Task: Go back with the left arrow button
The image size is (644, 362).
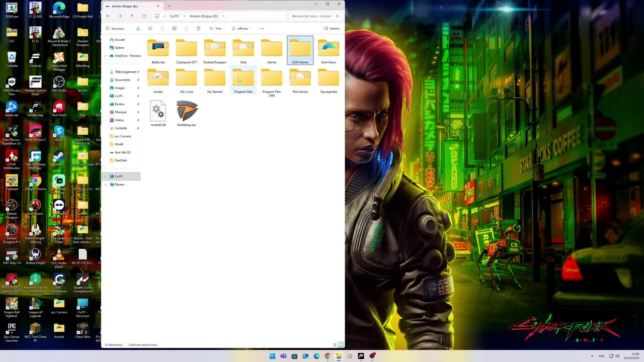Action: [108, 16]
